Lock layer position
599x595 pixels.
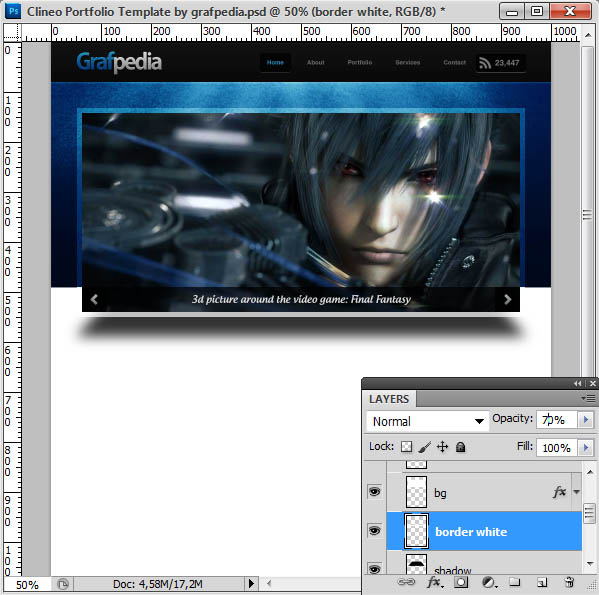pos(442,446)
